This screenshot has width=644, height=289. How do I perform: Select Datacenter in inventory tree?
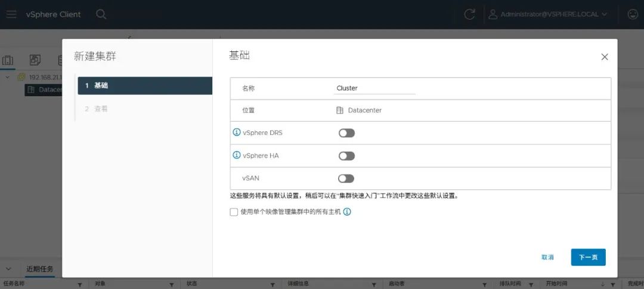(50, 90)
